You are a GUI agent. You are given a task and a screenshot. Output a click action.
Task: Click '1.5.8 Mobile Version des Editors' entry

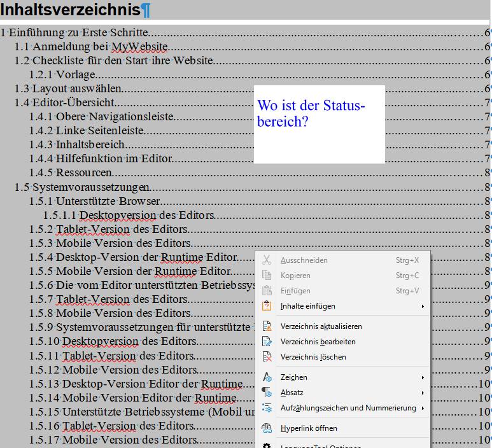(110, 313)
